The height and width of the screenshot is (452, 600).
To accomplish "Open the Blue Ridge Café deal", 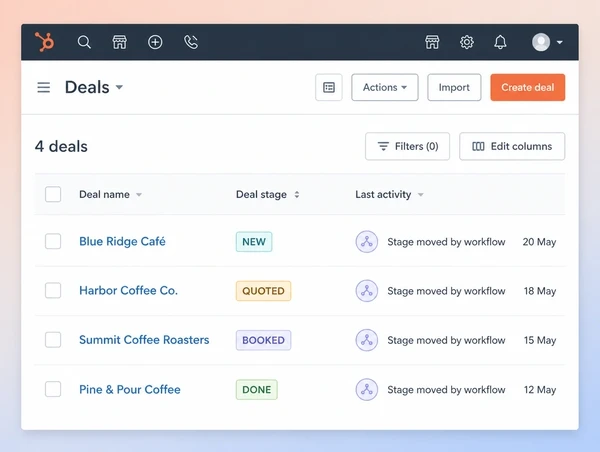I will 122,242.
